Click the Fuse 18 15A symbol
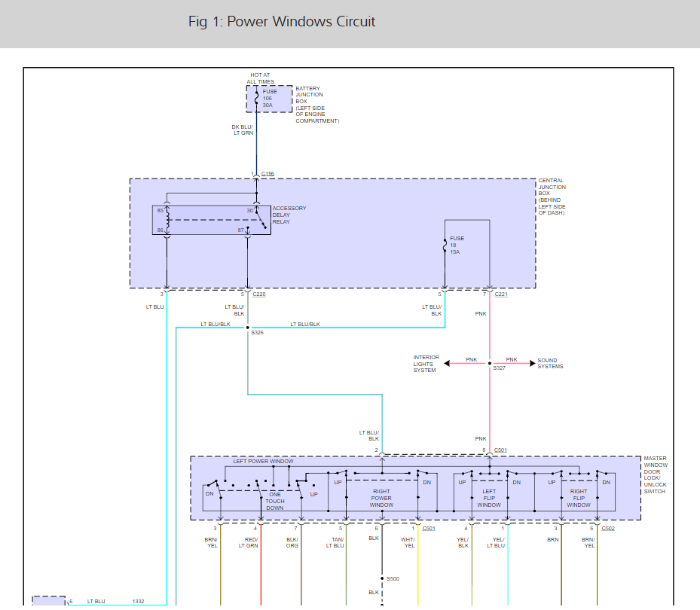700x610 pixels. (x=445, y=246)
